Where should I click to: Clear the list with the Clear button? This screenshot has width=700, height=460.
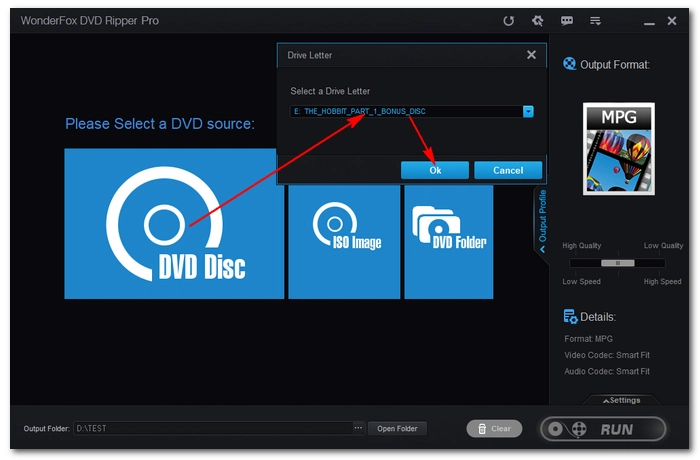[494, 429]
